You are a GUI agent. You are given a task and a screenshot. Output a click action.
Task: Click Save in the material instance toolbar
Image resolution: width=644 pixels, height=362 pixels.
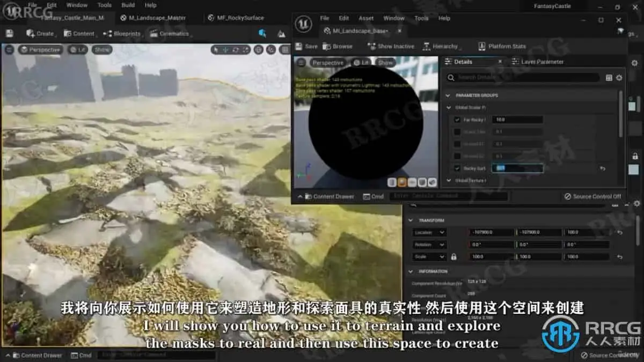(x=306, y=46)
